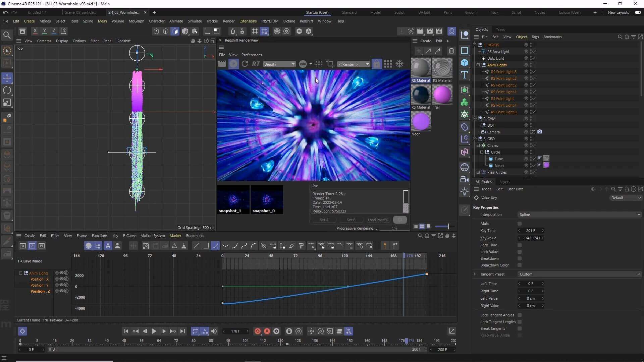Go to end of animation
This screenshot has height=362, width=644.
(x=182, y=331)
